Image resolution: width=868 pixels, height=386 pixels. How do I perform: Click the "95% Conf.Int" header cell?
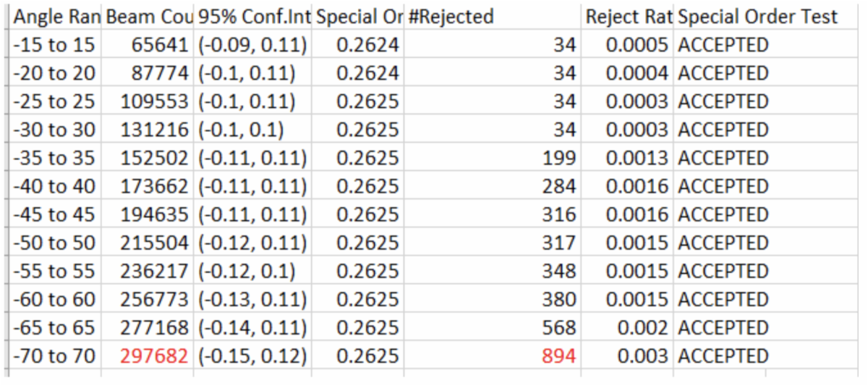253,17
